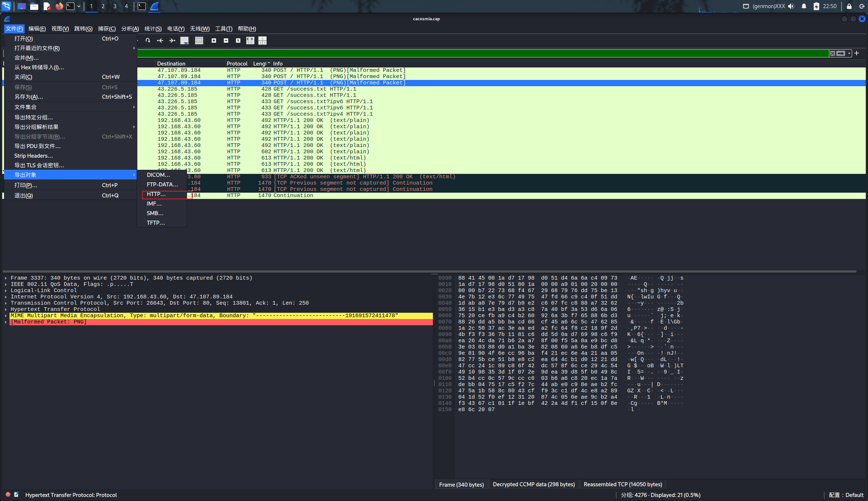Clear the display filter X button
868x501 pixels.
(x=833, y=53)
